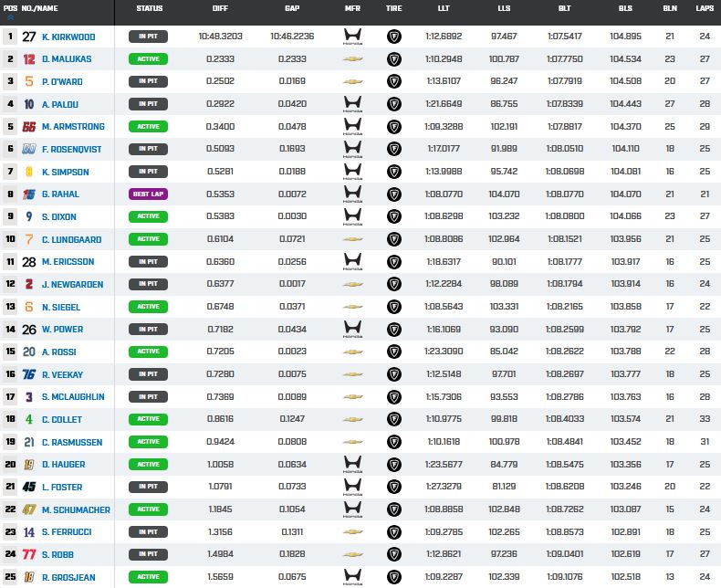
Task: Click car number 77 badge for S. Robb
Action: pos(29,554)
